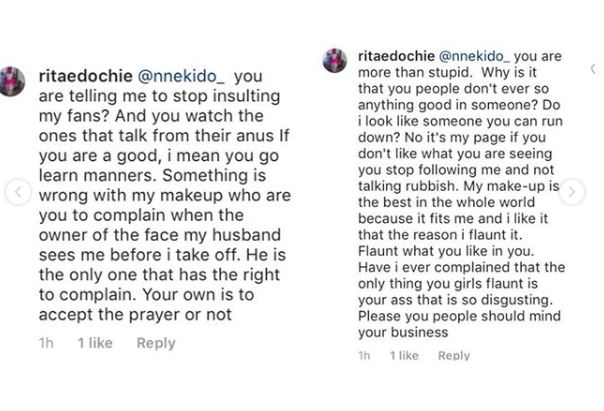Go to next image with right arrow
Image resolution: width=604 pixels, height=411 pixels.
point(571,192)
